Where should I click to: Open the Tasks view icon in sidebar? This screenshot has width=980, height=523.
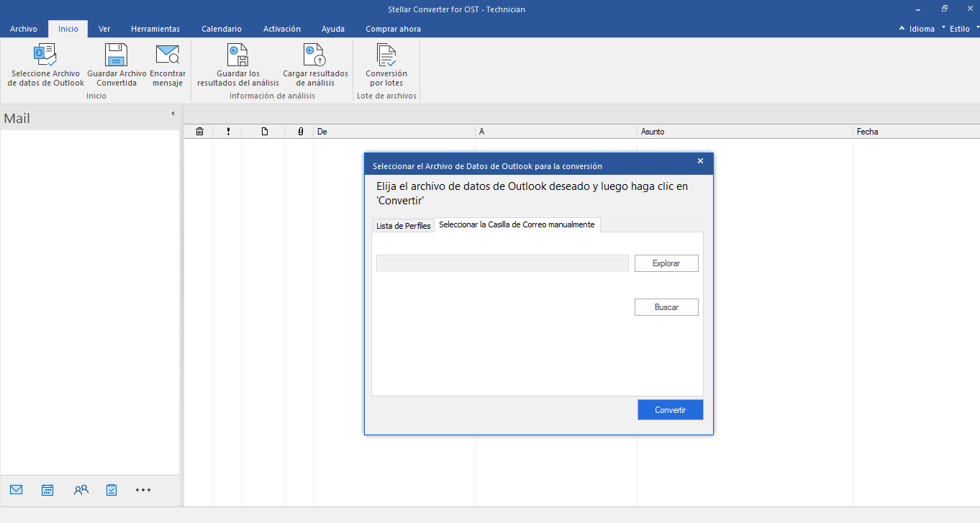(112, 490)
